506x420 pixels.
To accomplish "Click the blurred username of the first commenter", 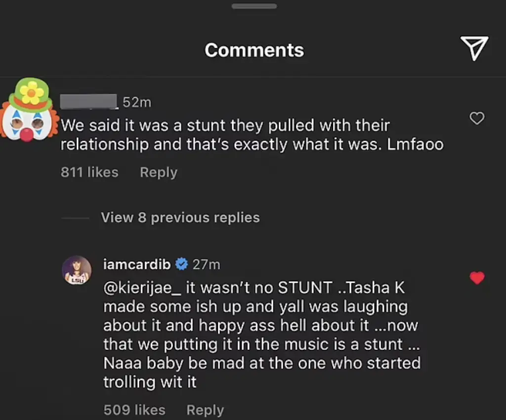I will (x=89, y=102).
